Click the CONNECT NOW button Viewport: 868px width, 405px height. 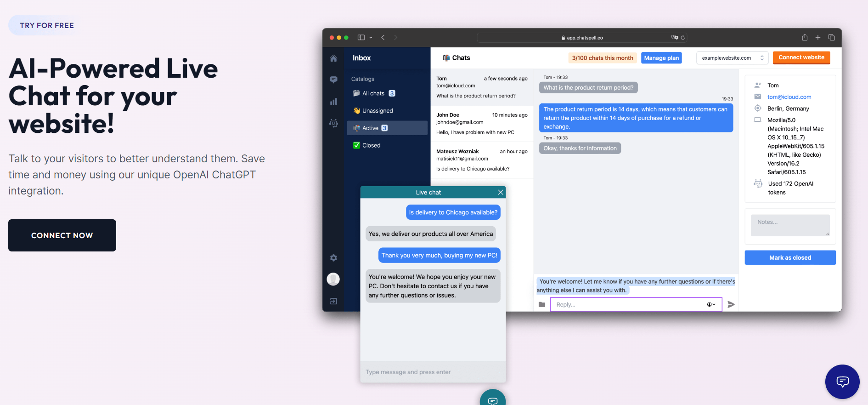point(62,235)
